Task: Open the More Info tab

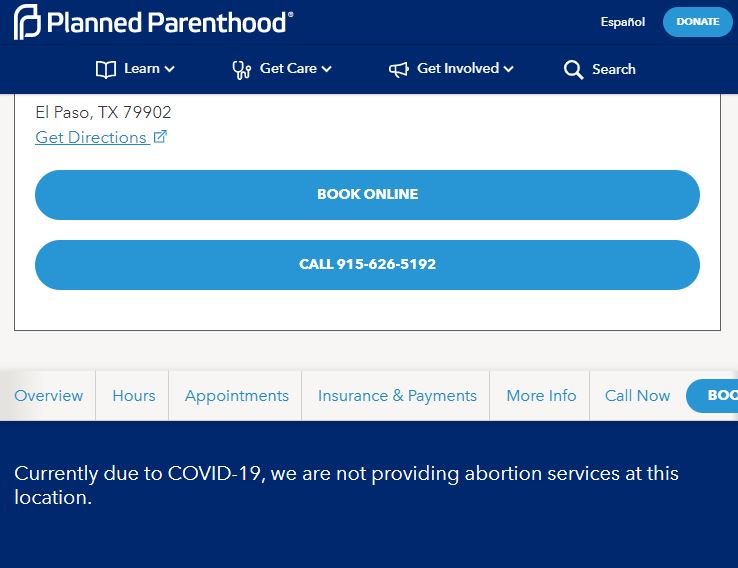Action: point(541,395)
